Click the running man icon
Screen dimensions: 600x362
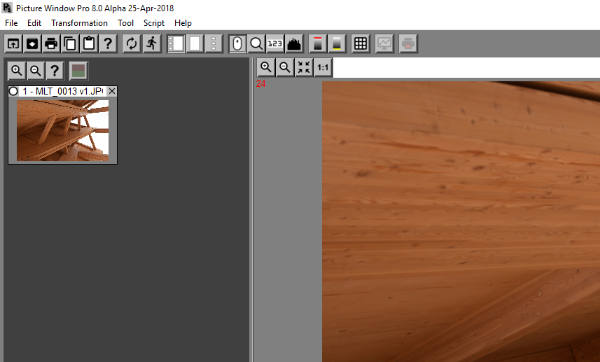[x=152, y=44]
